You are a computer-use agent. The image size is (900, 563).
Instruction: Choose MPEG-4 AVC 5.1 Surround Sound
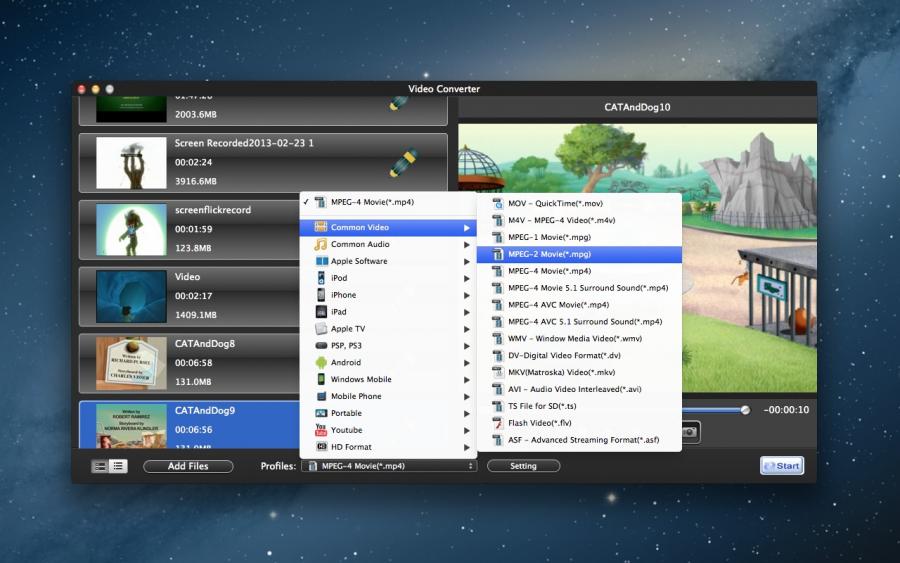point(579,322)
